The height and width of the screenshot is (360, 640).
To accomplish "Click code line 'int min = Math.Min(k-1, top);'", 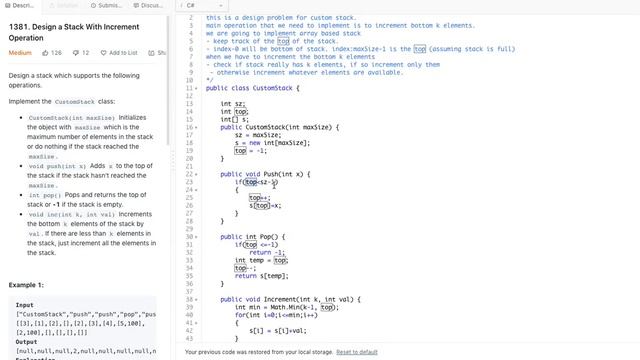I will pos(287,307).
